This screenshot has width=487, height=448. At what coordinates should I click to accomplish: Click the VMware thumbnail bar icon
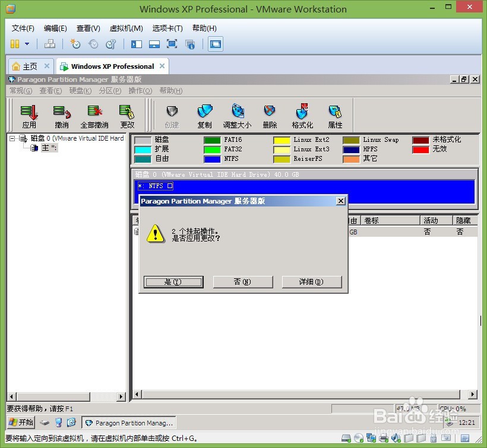154,44
